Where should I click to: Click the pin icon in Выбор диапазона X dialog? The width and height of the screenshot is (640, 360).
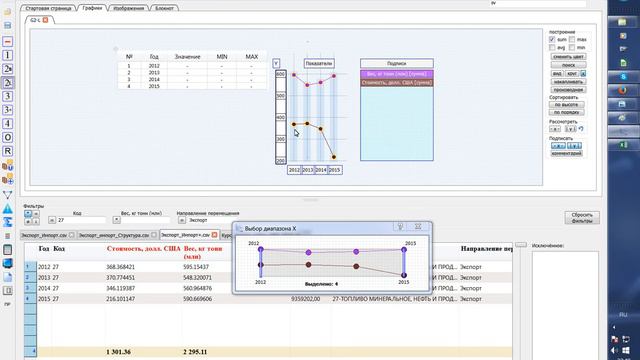(400, 227)
